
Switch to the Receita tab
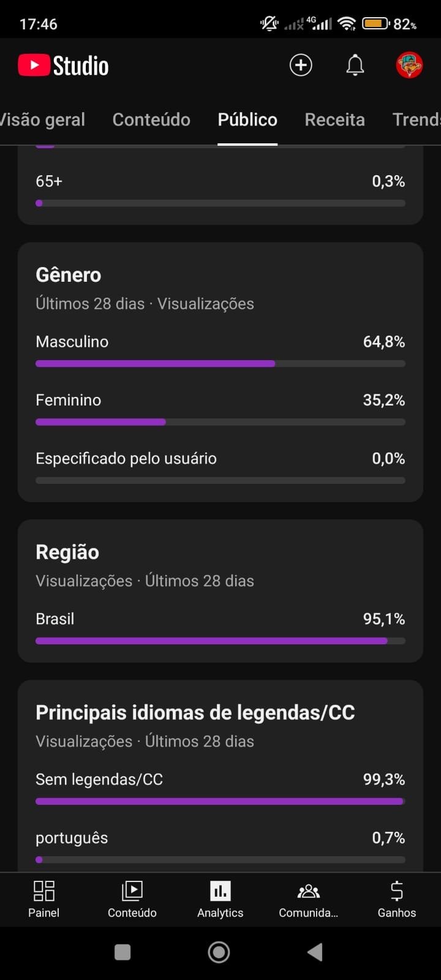pos(334,119)
